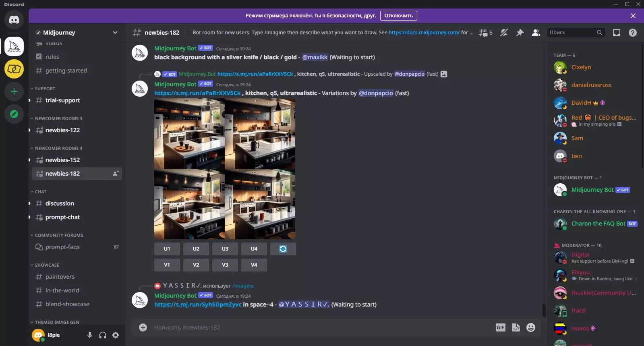Toggle member list visibility icon
This screenshot has height=346, width=644.
click(536, 33)
